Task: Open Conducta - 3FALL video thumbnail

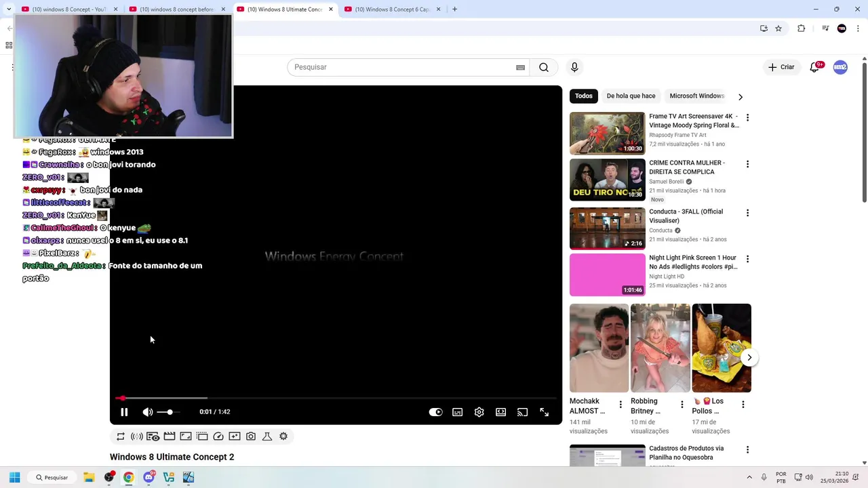Action: pyautogui.click(x=608, y=228)
